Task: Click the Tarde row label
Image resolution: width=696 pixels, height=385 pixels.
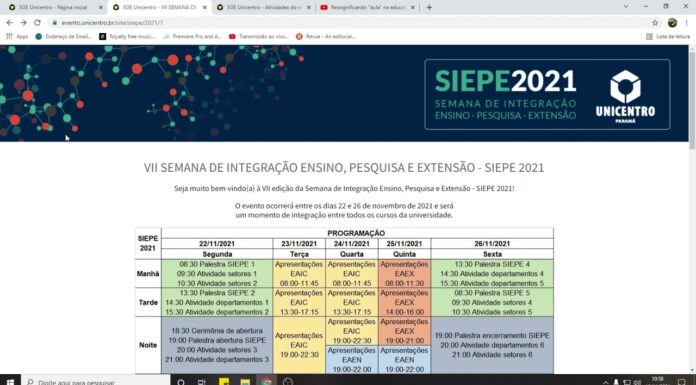Action: click(x=148, y=302)
